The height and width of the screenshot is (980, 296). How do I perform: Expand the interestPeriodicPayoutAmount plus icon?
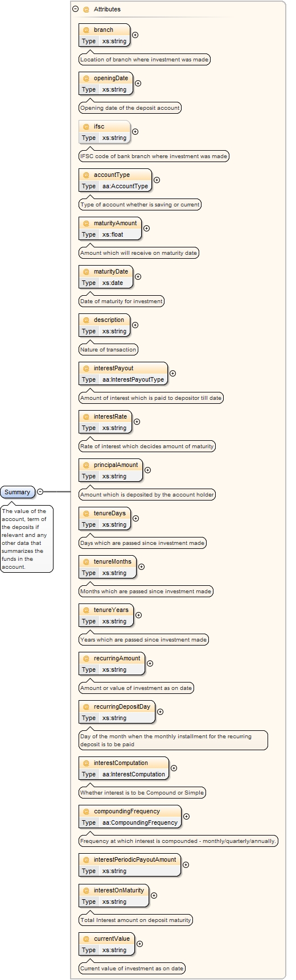pyautogui.click(x=186, y=865)
